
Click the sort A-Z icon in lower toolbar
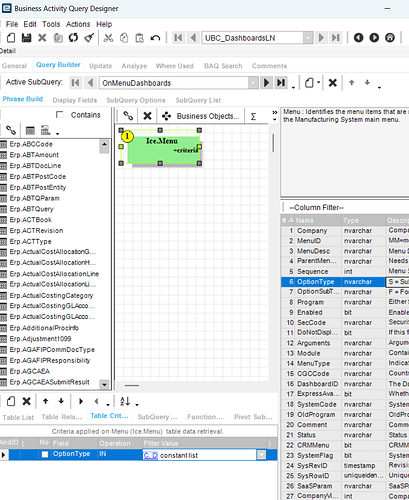coord(125,401)
